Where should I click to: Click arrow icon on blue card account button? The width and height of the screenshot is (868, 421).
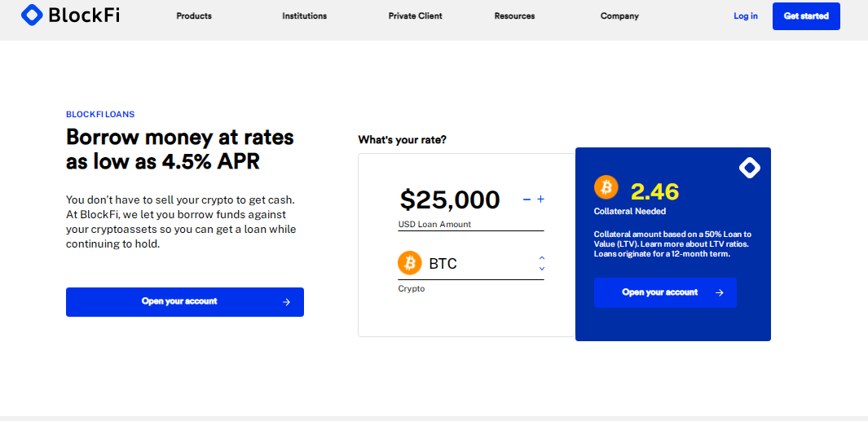pyautogui.click(x=719, y=293)
